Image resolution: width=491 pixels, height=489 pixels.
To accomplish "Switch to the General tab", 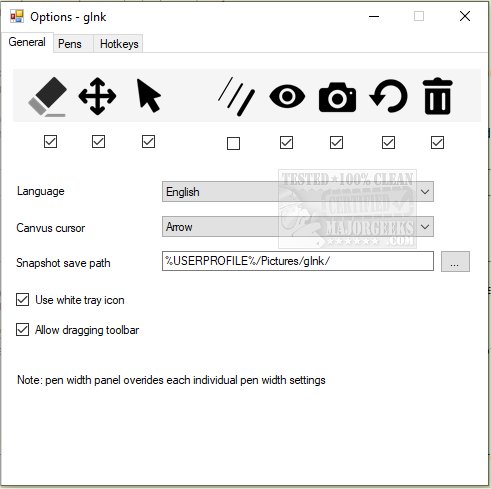I will point(27,42).
